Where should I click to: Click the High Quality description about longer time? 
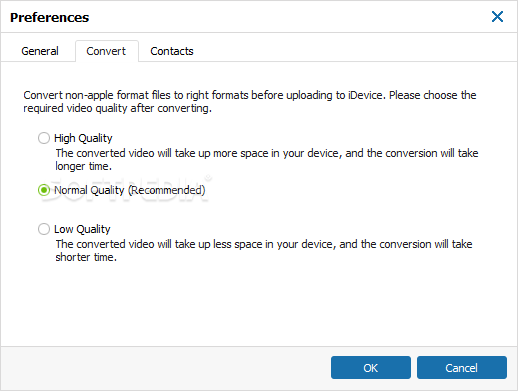click(267, 159)
